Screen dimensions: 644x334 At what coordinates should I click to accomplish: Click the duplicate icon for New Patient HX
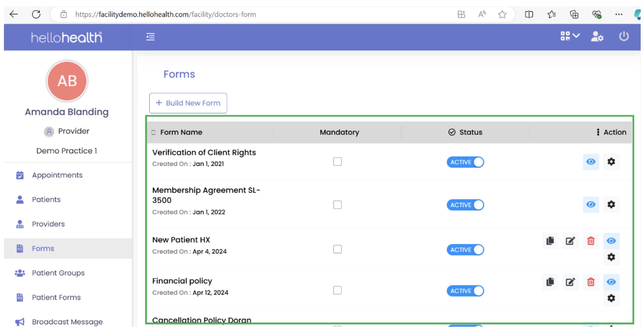pos(550,241)
